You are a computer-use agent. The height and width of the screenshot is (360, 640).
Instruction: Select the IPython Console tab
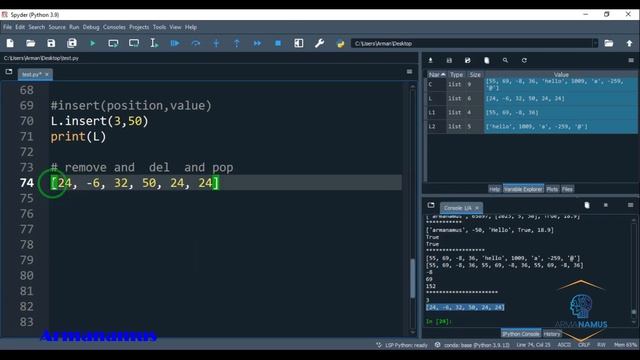pos(521,334)
